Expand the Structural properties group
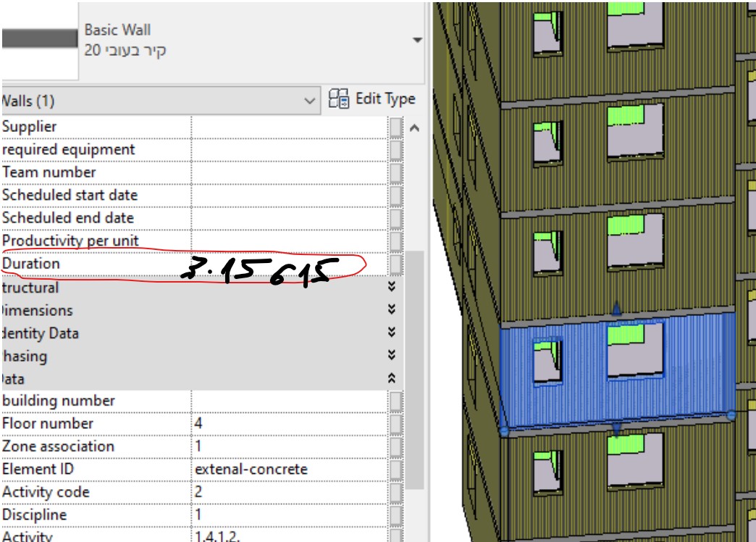This screenshot has height=542, width=756. point(392,287)
